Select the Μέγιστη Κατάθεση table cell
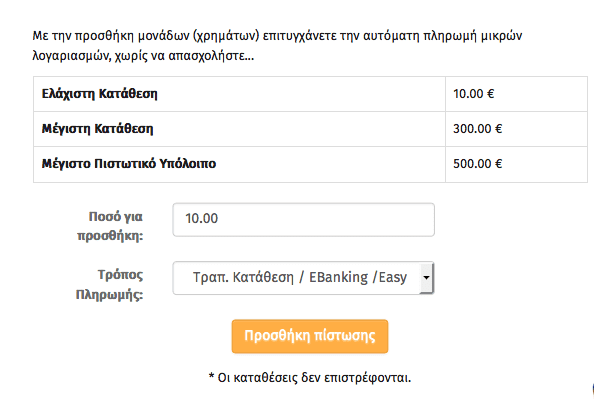 click(x=239, y=129)
